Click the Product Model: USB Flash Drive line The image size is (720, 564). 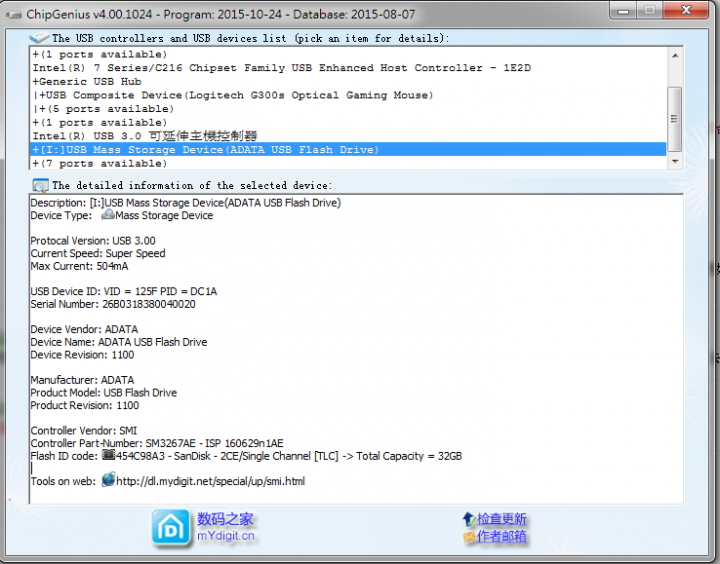pos(103,393)
